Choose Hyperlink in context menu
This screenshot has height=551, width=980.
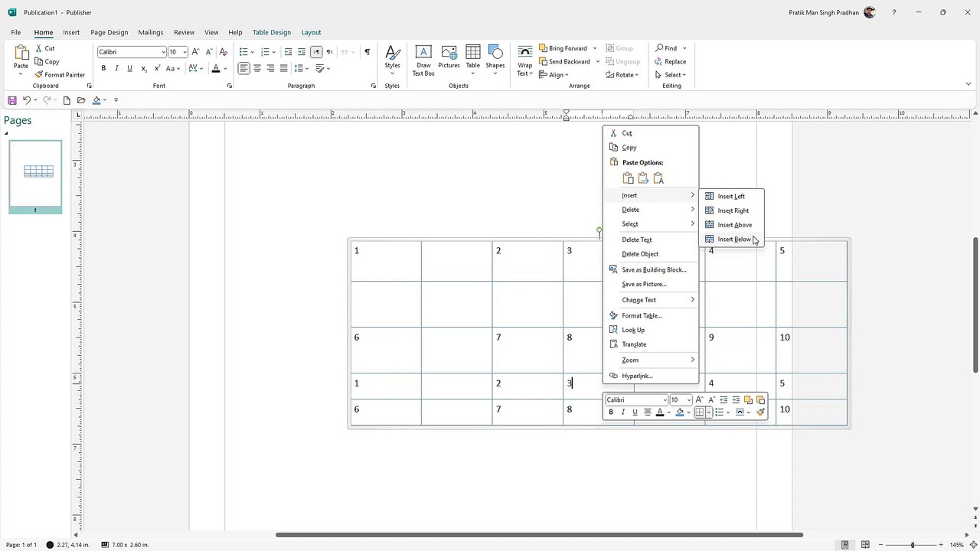tap(651, 376)
